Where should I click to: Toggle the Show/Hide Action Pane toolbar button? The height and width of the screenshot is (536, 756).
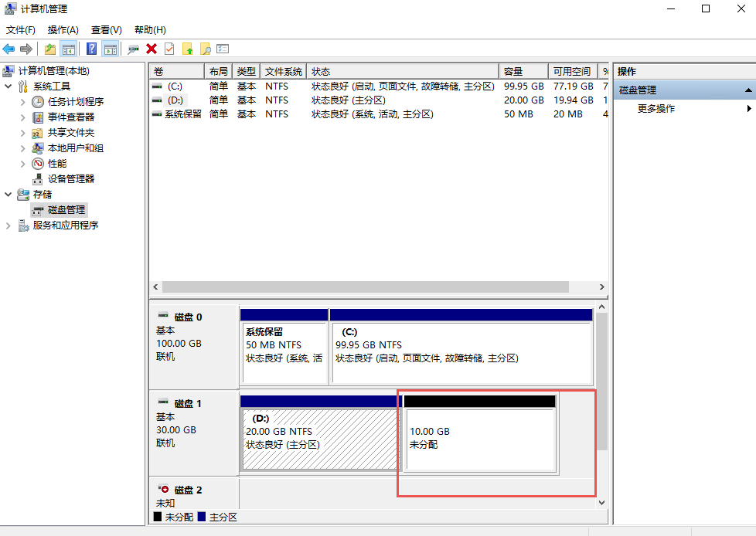point(111,49)
